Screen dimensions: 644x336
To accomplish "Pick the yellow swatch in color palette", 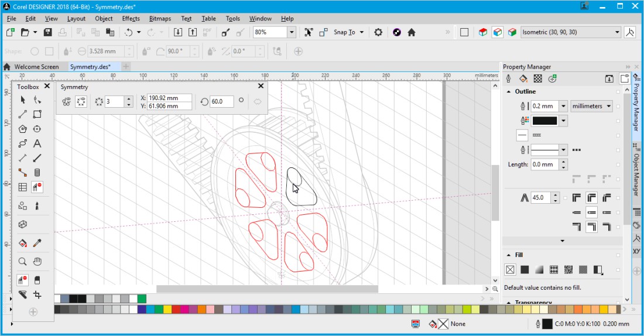I will click(167, 309).
